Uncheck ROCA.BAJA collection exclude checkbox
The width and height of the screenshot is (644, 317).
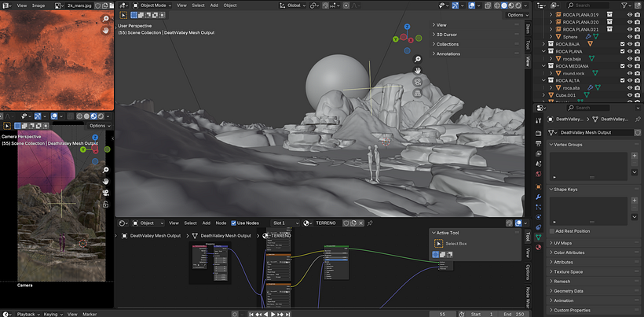pyautogui.click(x=622, y=44)
